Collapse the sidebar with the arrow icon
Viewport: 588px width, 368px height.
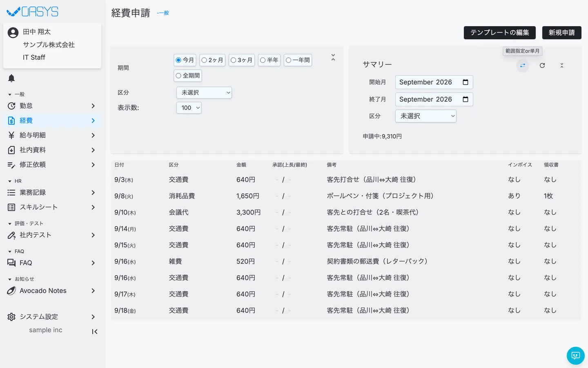click(x=94, y=332)
